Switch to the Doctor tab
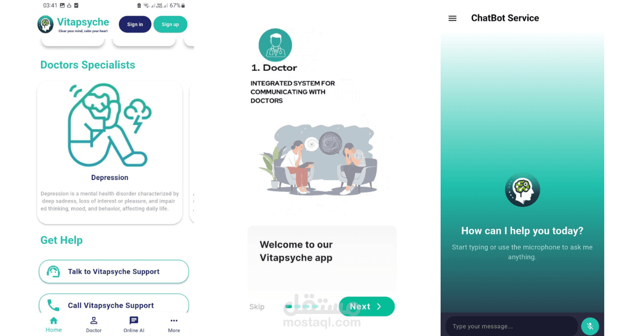 coord(93,325)
